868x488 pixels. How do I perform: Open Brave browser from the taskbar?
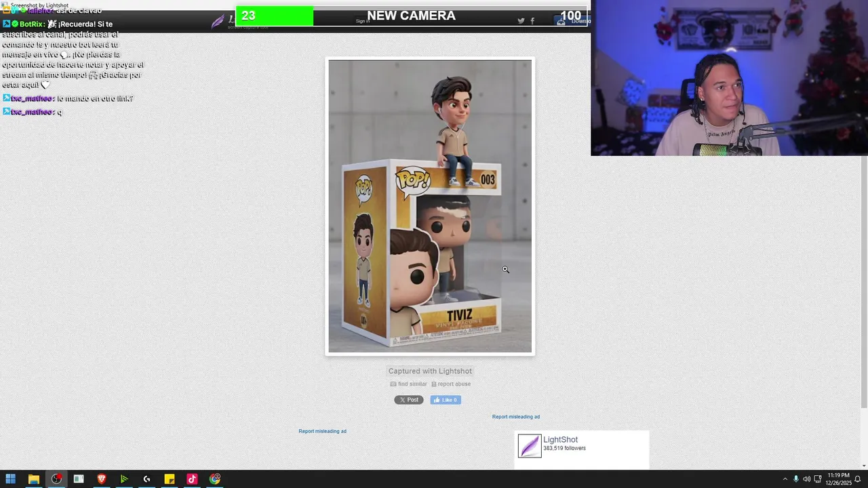pos(102,479)
